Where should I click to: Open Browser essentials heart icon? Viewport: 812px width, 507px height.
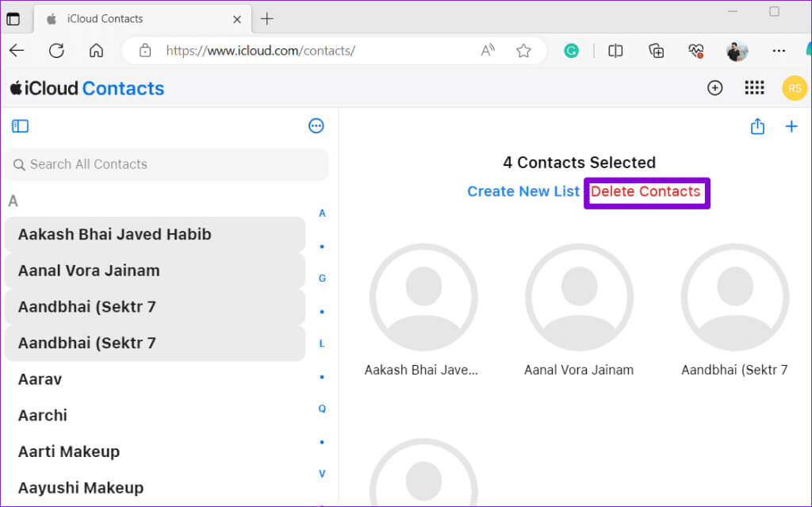696,50
